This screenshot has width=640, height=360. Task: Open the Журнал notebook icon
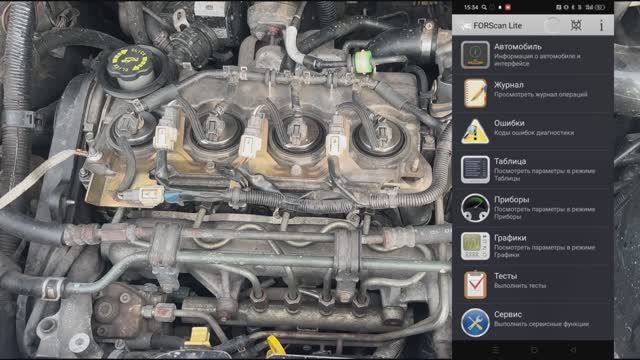tap(475, 93)
